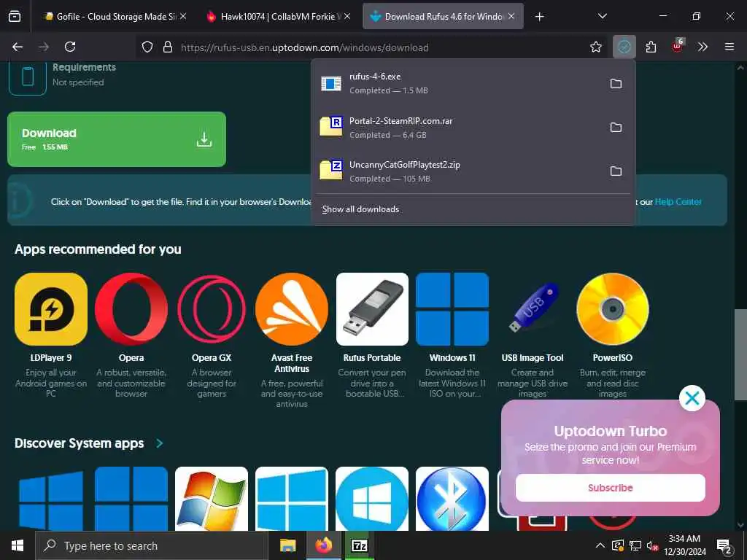Close the Gofile tab
Image resolution: width=747 pixels, height=560 pixels.
click(x=183, y=17)
